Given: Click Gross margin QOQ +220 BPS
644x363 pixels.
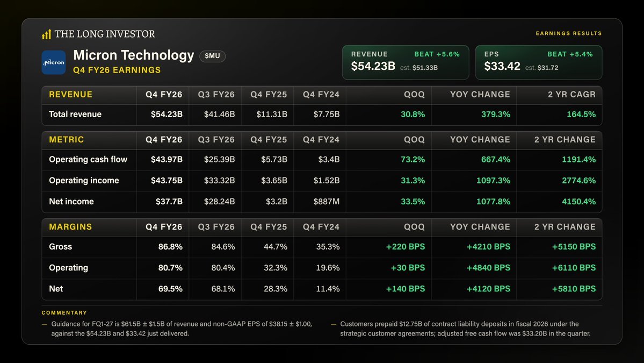Looking at the screenshot, I should (x=406, y=247).
